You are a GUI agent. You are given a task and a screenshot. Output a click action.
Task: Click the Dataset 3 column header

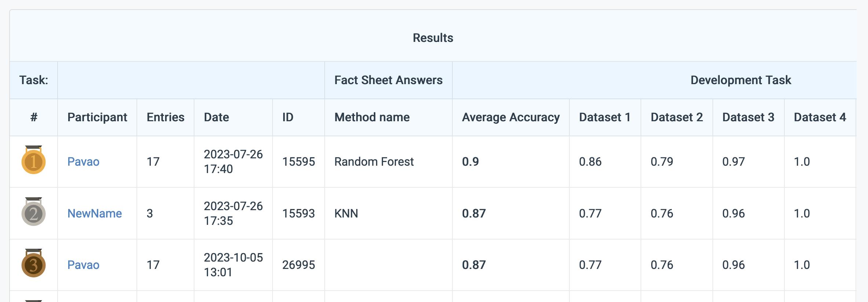coord(748,117)
